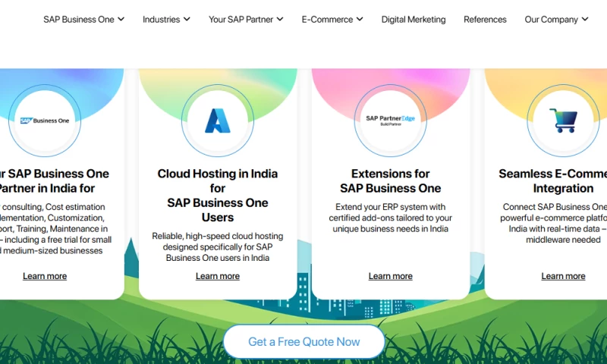Expand the Your SAP Partner dropdown chevron
Viewport: 607px width, 364px height.
pyautogui.click(x=280, y=20)
